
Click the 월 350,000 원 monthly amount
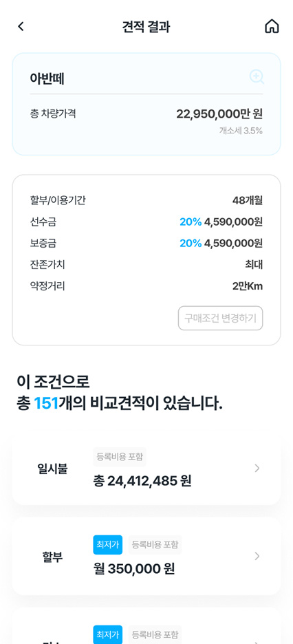(134, 569)
